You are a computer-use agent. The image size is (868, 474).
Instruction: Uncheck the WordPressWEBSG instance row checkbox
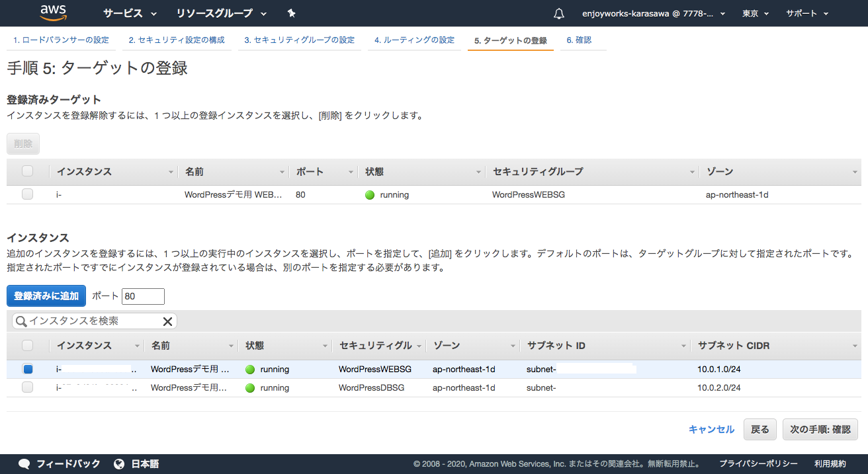[x=27, y=369]
